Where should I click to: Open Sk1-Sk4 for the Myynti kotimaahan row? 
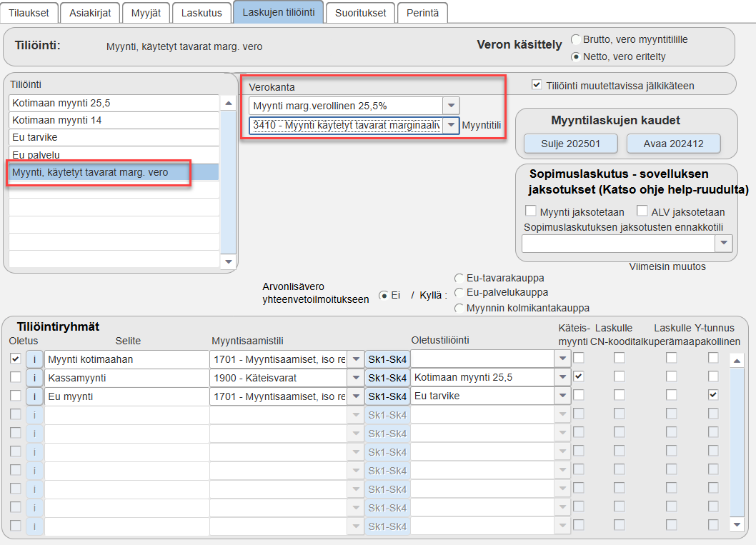coord(387,359)
